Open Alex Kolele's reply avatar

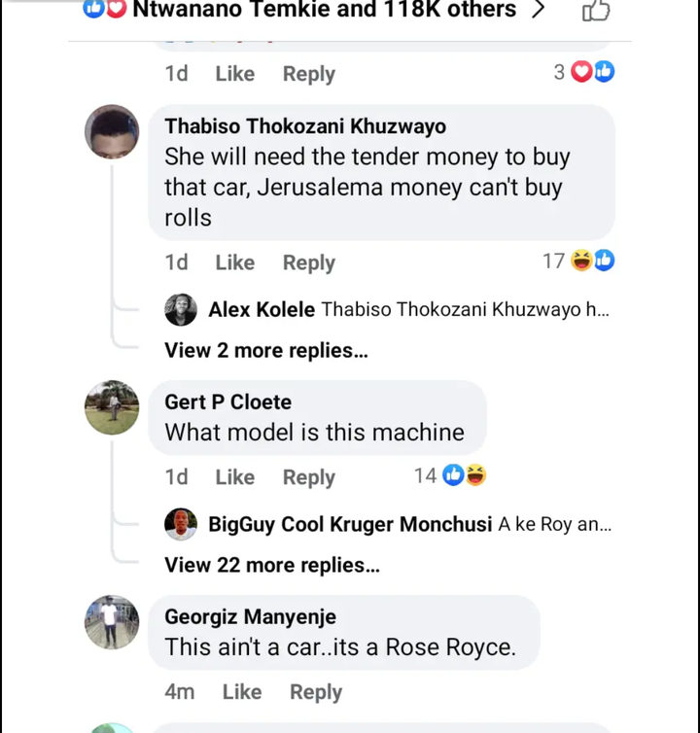[x=181, y=309]
